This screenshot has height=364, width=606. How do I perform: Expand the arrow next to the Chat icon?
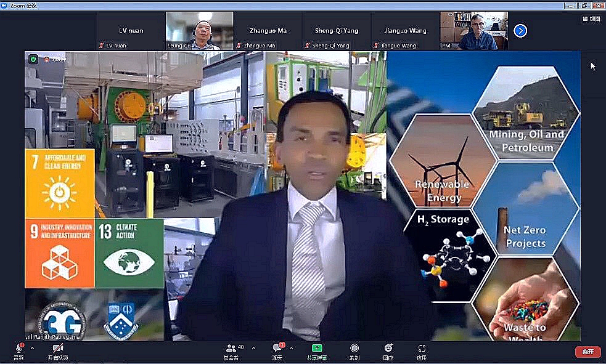290,348
